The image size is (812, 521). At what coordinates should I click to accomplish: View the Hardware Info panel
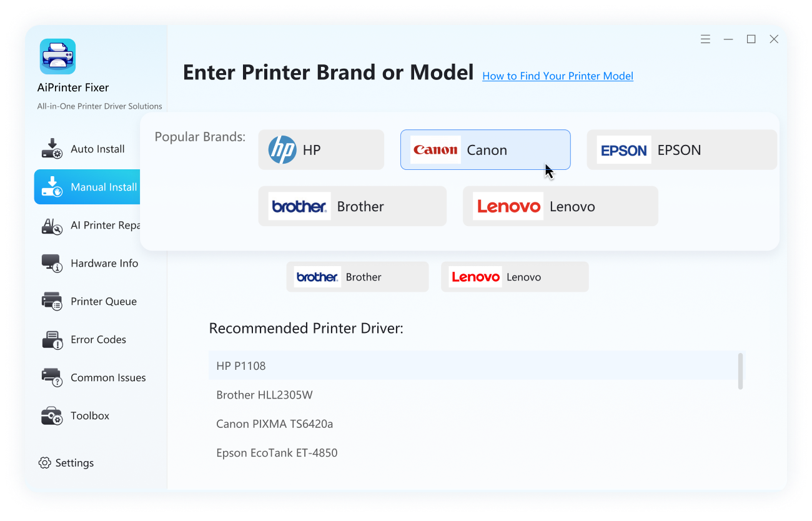click(x=92, y=263)
